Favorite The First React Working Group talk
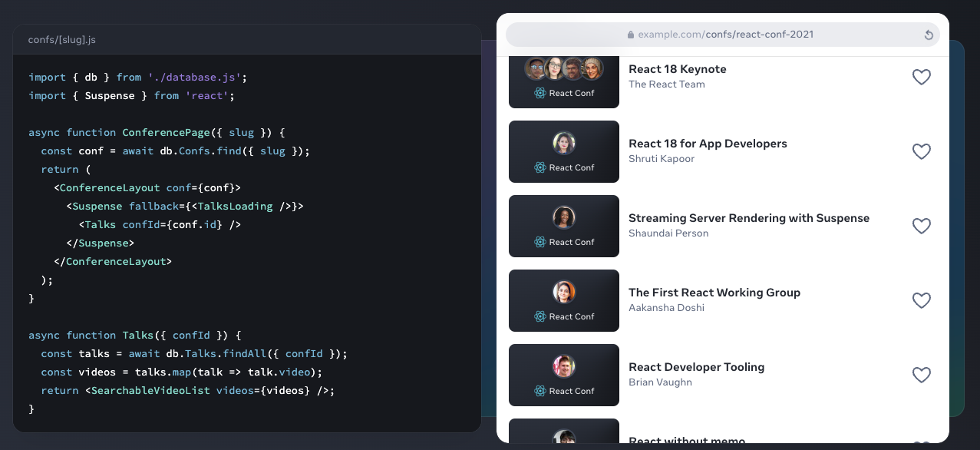 pos(921,300)
